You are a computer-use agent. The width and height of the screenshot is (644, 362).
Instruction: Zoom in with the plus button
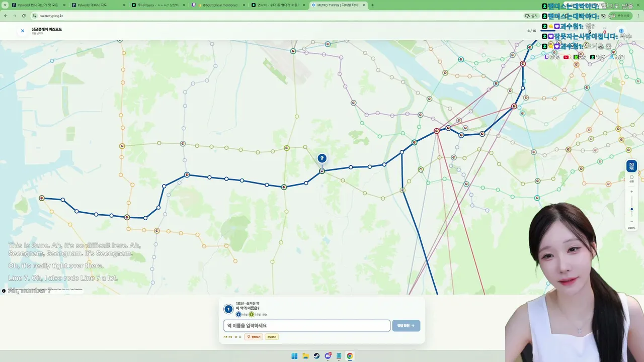click(632, 192)
